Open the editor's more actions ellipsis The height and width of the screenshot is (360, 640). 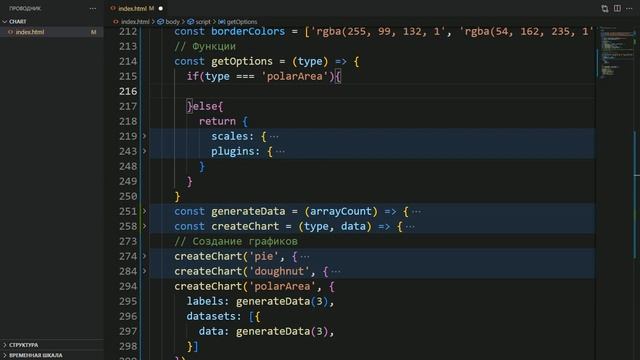[629, 9]
